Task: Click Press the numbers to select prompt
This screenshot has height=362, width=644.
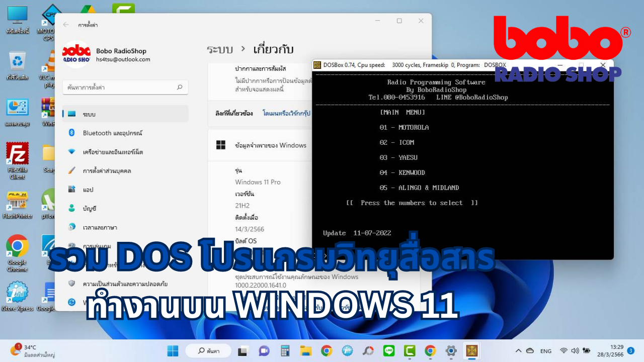Action: [412, 203]
